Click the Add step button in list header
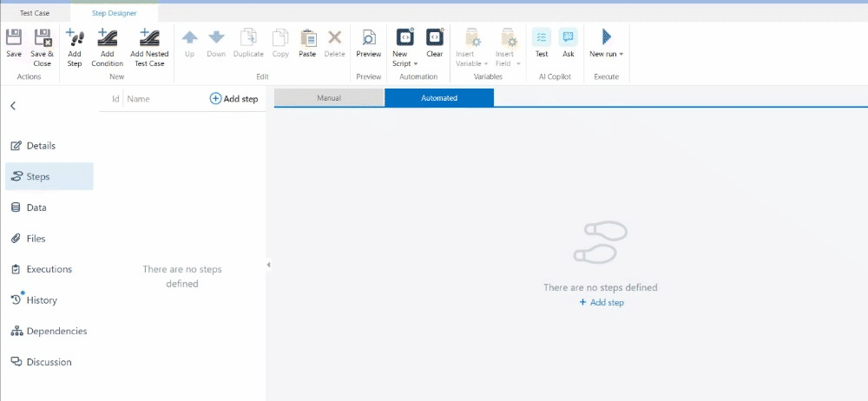 click(x=234, y=99)
